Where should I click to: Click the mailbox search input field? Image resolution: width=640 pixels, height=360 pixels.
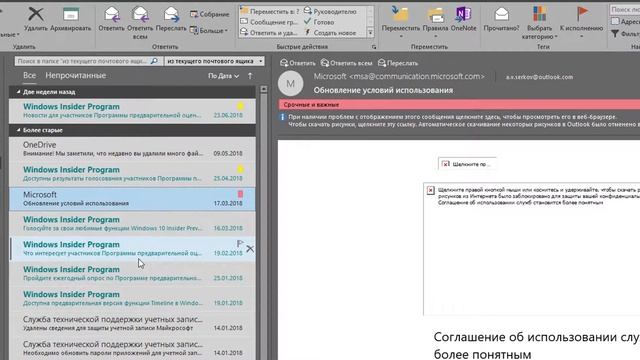pyautogui.click(x=83, y=61)
